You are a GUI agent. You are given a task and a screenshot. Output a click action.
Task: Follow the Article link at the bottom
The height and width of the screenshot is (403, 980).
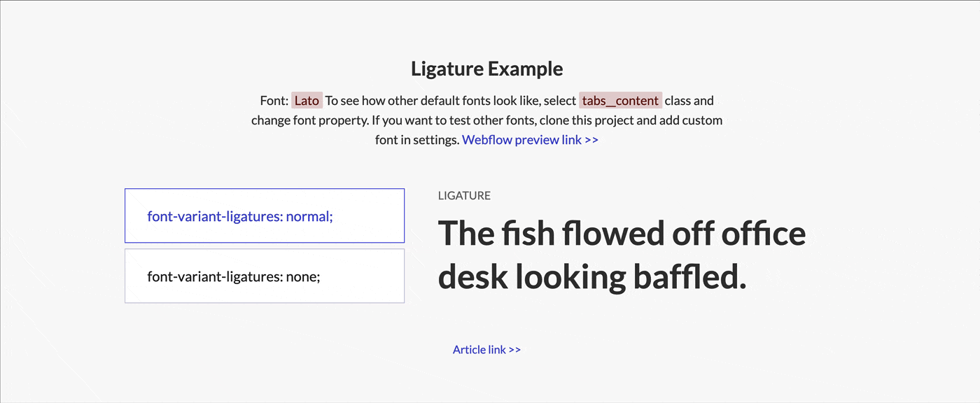[478, 349]
